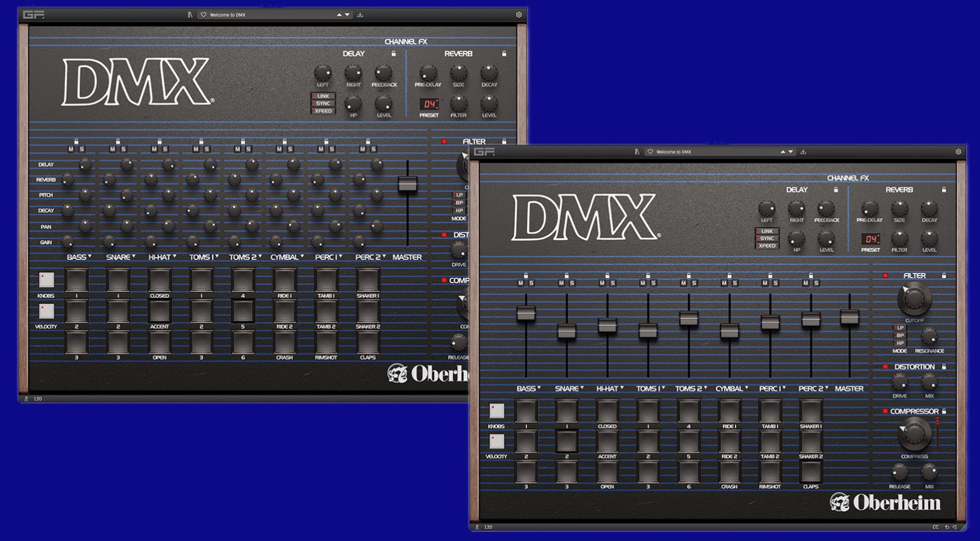Click the MASTER fader in back window
The width and height of the screenshot is (980, 541).
click(408, 184)
